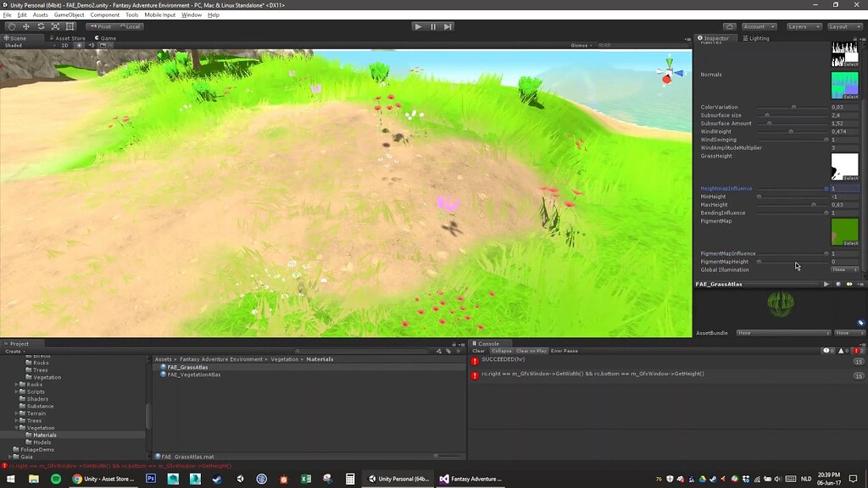Screen dimensions: 868x488
Task: Toggle between Pivot and Center mode
Action: click(99, 26)
